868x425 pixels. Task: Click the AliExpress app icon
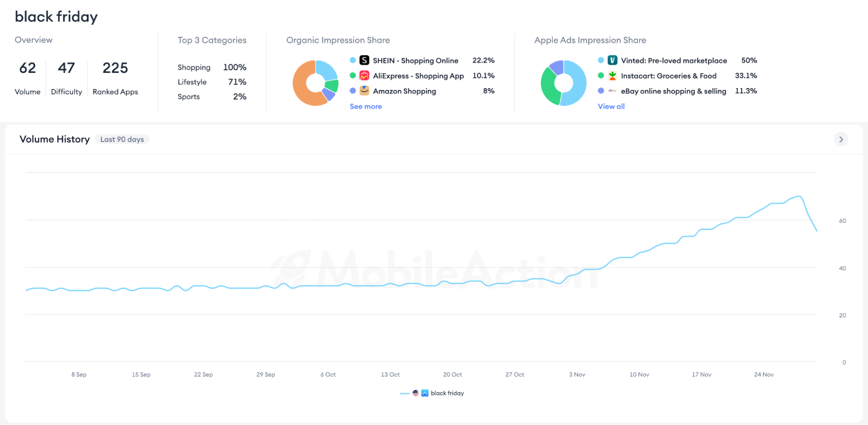pos(364,76)
